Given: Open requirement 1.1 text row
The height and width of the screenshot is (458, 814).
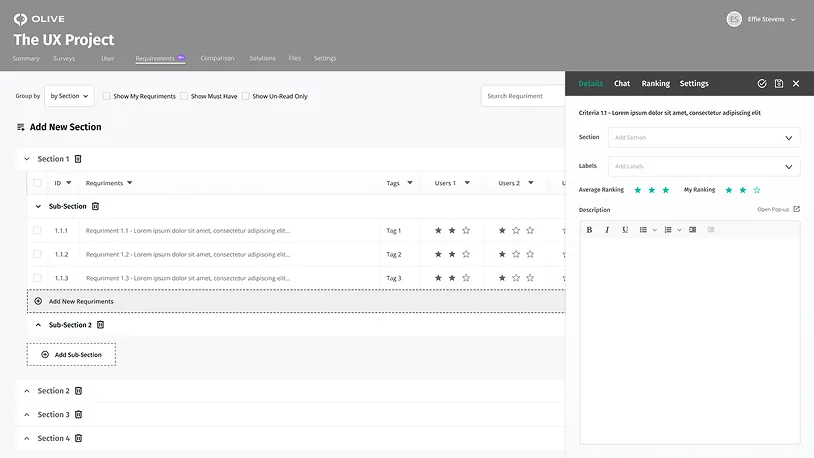Looking at the screenshot, I should pyautogui.click(x=188, y=231).
